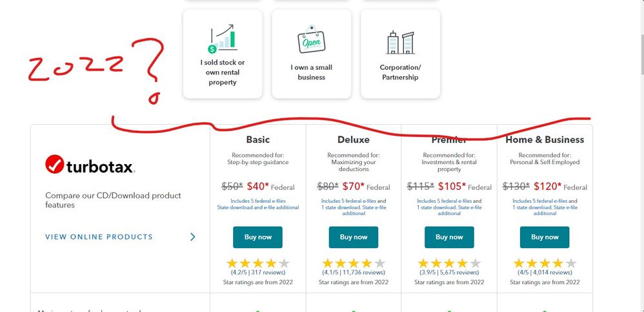The image size is (644, 312).
Task: Expand the View Online Products chevron arrow
Action: click(193, 237)
